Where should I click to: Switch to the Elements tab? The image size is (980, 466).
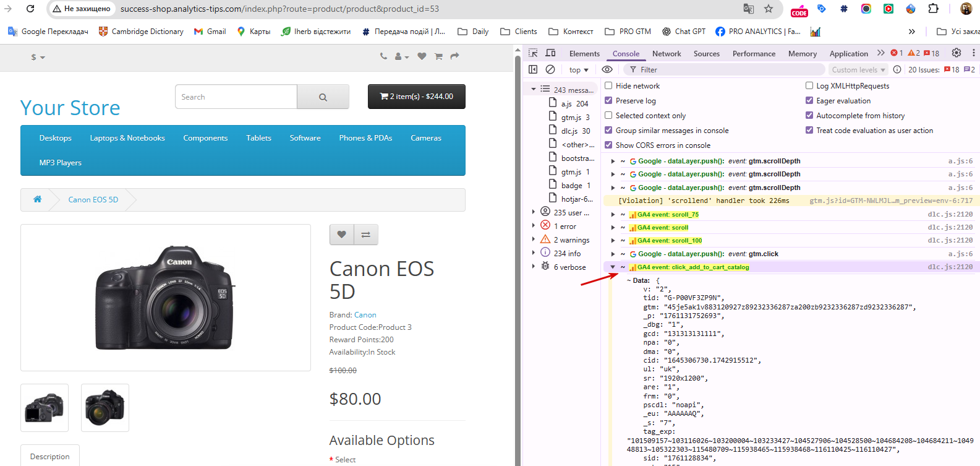pos(584,54)
